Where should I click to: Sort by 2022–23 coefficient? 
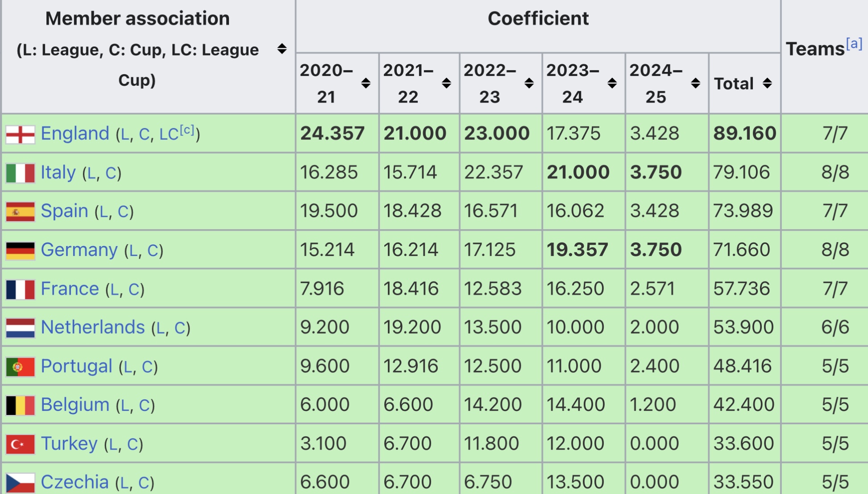529,83
